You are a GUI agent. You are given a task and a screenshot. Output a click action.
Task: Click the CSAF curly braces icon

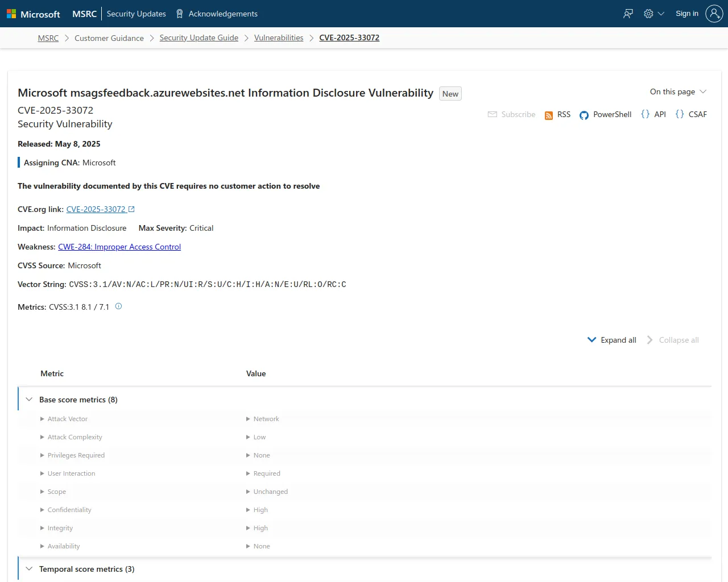click(x=680, y=114)
